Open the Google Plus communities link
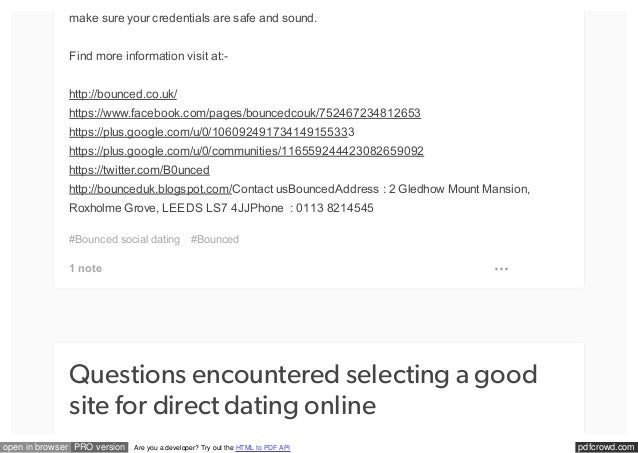This screenshot has height=453, width=638. coord(246,151)
